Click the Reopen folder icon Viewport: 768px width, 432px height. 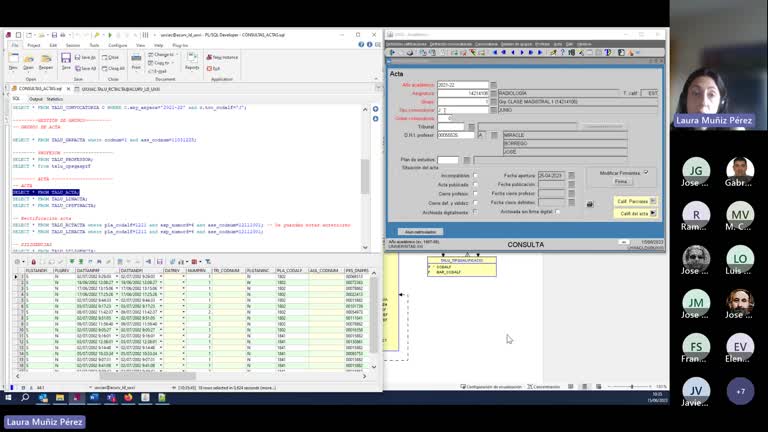tap(46, 61)
